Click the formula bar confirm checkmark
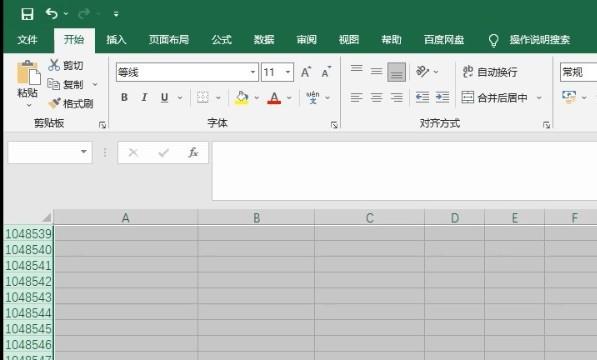Image resolution: width=597 pixels, height=360 pixels. tap(164, 153)
